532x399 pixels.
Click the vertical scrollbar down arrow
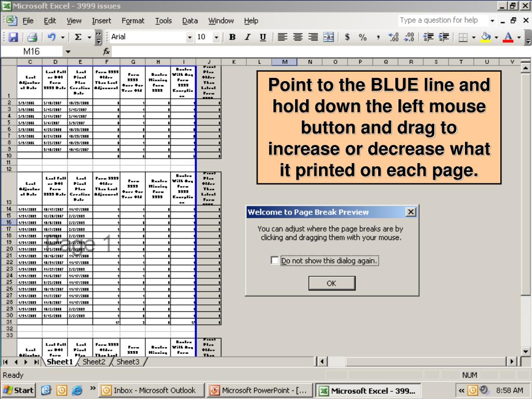coord(526,352)
